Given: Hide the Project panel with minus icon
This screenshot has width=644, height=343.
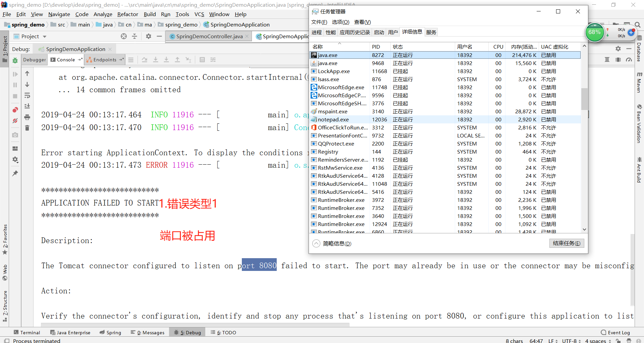Looking at the screenshot, I should [x=159, y=36].
